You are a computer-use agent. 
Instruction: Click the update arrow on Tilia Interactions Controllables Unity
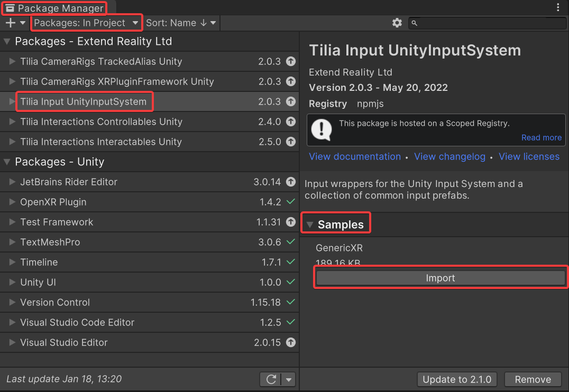(291, 122)
